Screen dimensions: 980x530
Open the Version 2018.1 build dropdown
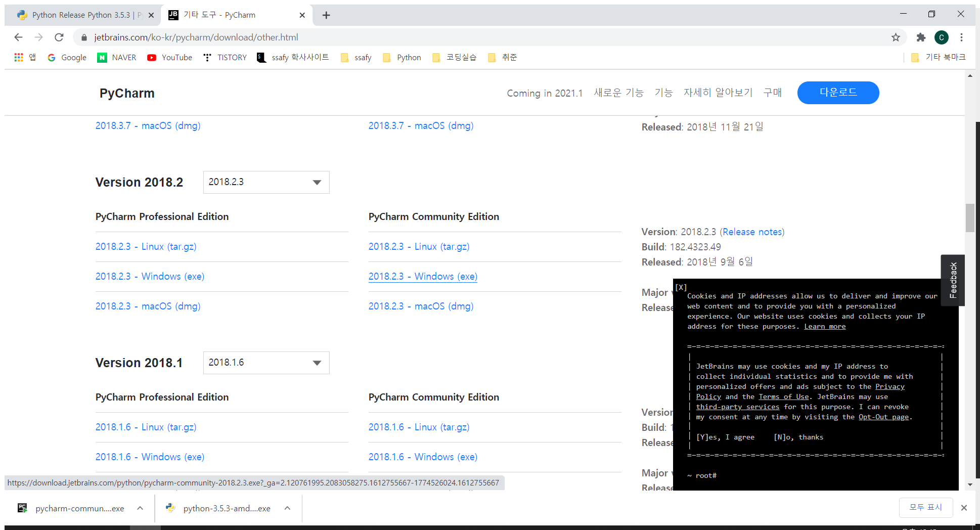point(266,363)
